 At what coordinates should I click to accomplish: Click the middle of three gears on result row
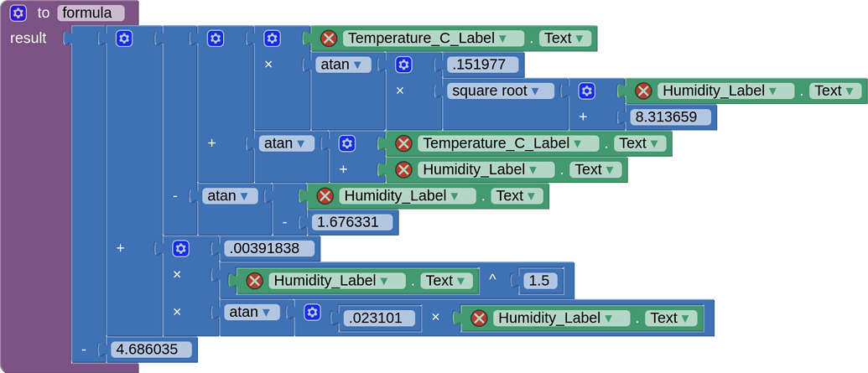(216, 39)
